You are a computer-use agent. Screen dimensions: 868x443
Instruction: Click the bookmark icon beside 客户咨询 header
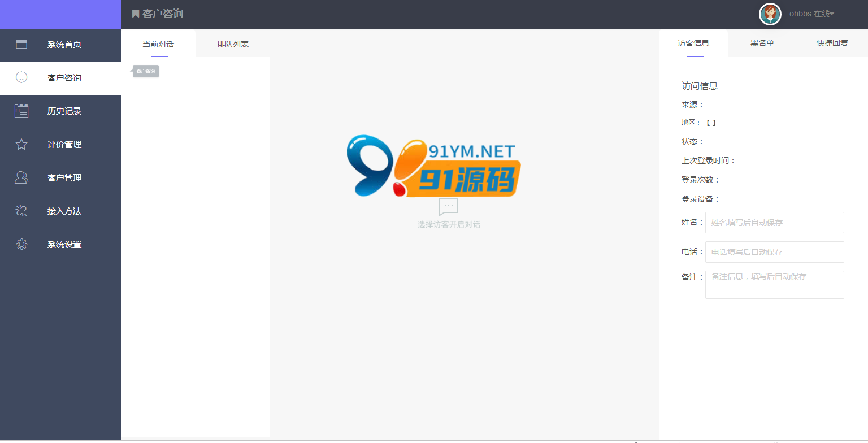pyautogui.click(x=136, y=14)
